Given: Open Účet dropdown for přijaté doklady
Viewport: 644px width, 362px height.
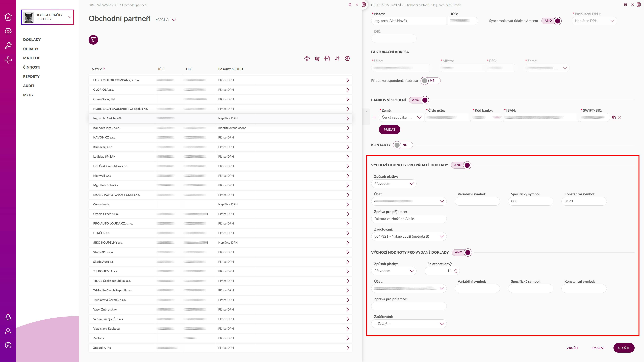Looking at the screenshot, I should [409, 201].
